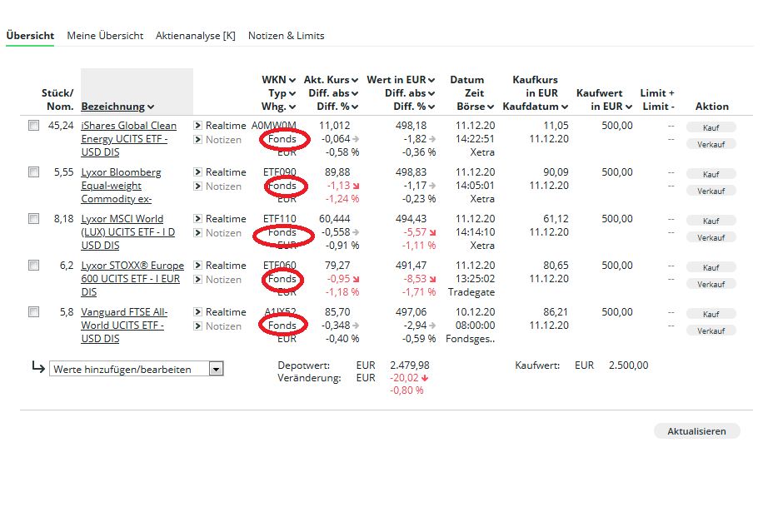This screenshot has width=773, height=532.
Task: Click Notizen arrow icon for iShares Global Clean Energy
Action: [197, 140]
